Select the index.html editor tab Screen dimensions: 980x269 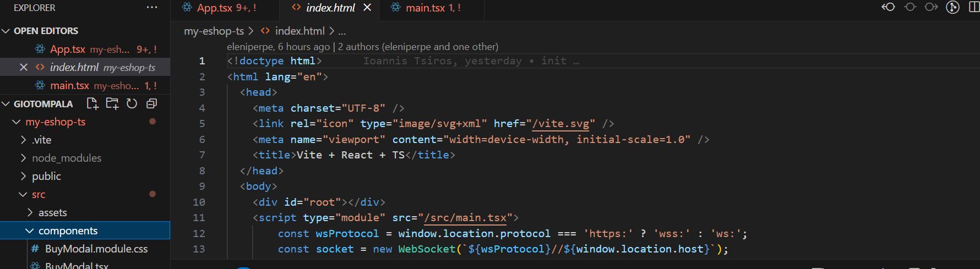tap(330, 8)
